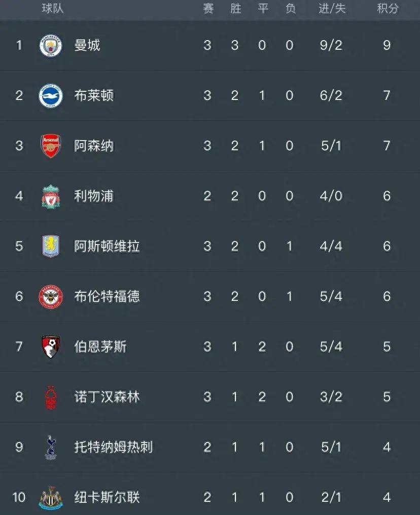Click the 进/失 goals column header
The height and width of the screenshot is (515, 420).
coord(332,8)
